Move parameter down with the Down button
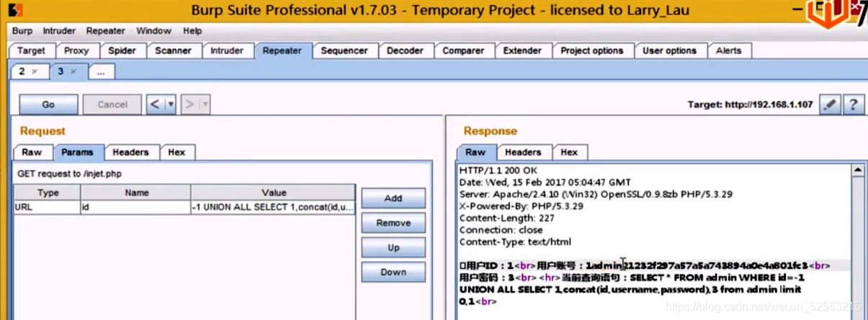The width and height of the screenshot is (868, 320). click(x=393, y=272)
